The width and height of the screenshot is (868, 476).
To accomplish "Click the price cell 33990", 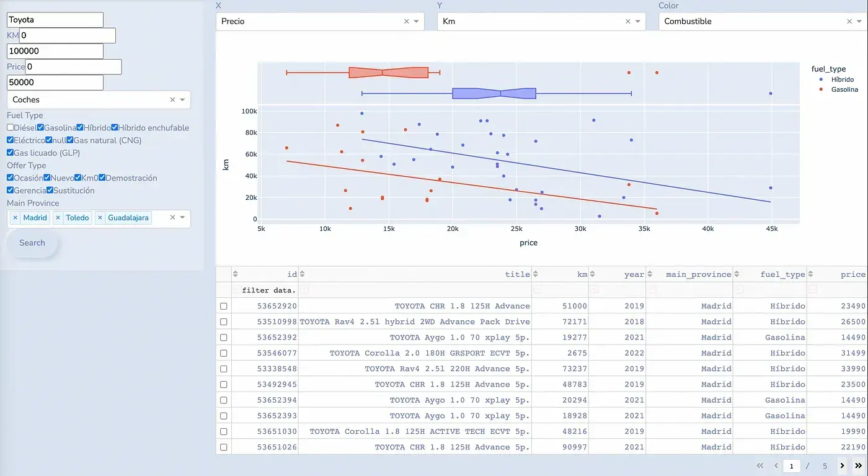I will click(x=837, y=369).
